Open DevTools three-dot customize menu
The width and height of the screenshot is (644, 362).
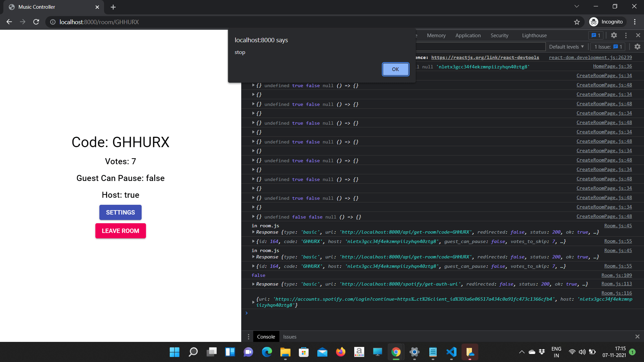coord(626,35)
